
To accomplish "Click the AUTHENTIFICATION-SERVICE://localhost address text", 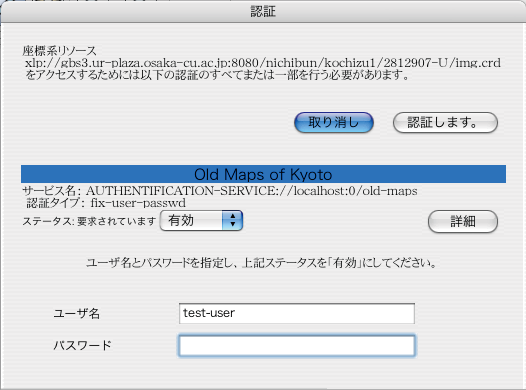I will click(252, 191).
